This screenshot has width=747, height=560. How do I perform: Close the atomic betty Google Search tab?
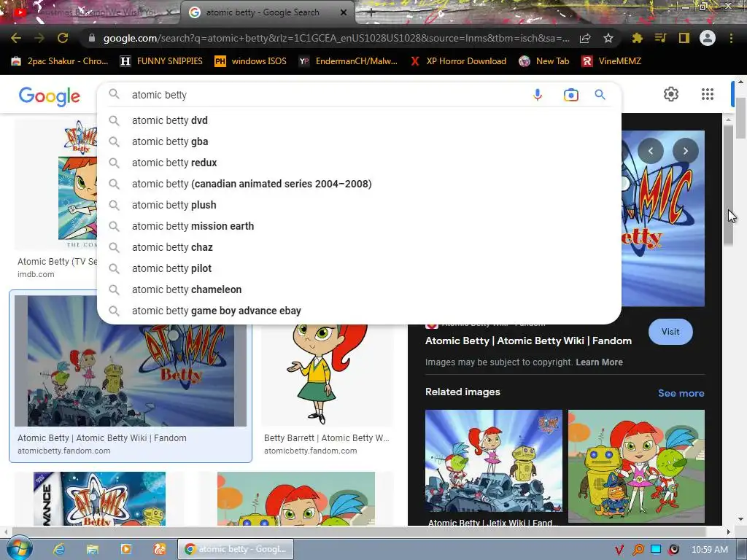(344, 13)
